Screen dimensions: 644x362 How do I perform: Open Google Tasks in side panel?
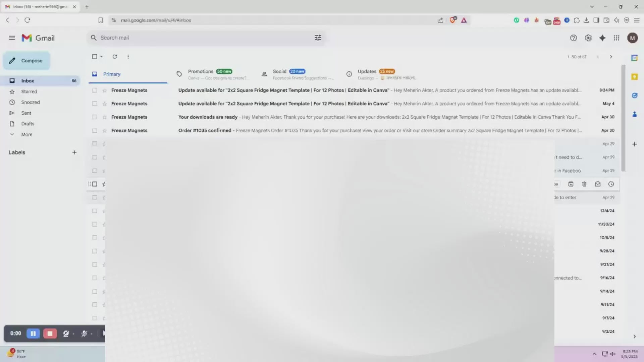pyautogui.click(x=634, y=96)
